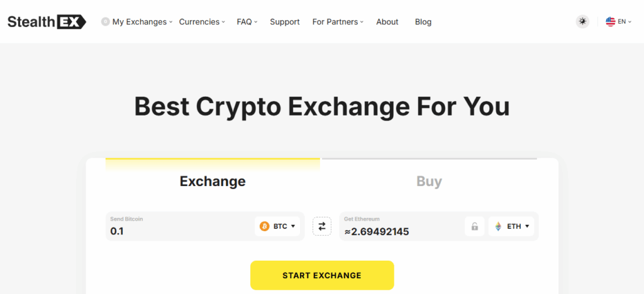Switch to the Buy tab

pyautogui.click(x=429, y=182)
